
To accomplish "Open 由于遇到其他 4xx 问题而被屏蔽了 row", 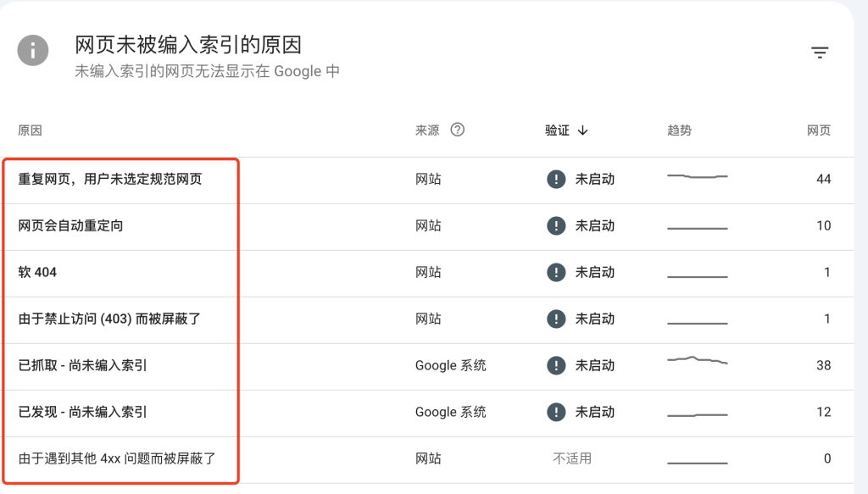I will (x=427, y=458).
